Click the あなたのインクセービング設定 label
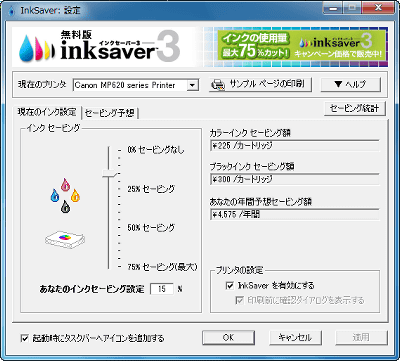This screenshot has height=361, width=400. coord(92,289)
